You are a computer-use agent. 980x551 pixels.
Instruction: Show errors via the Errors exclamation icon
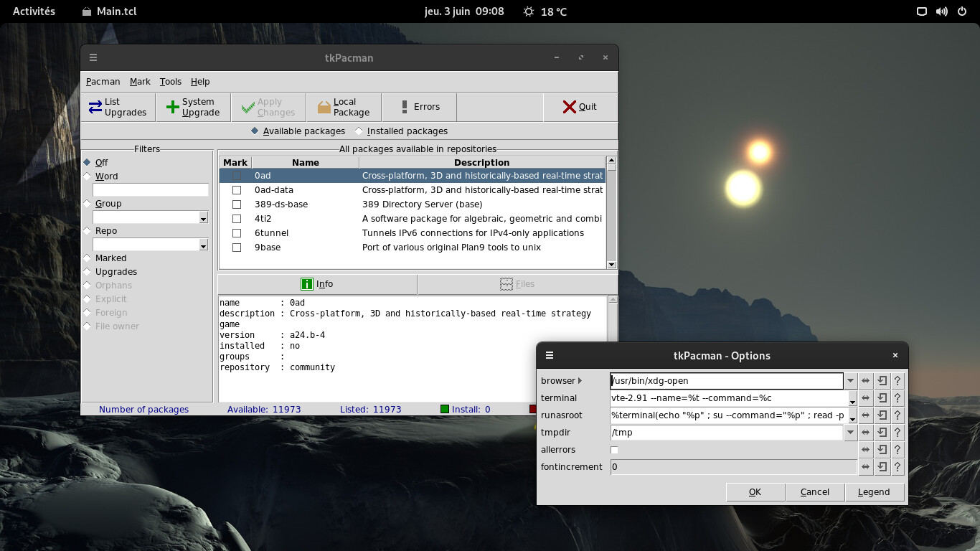(x=405, y=107)
